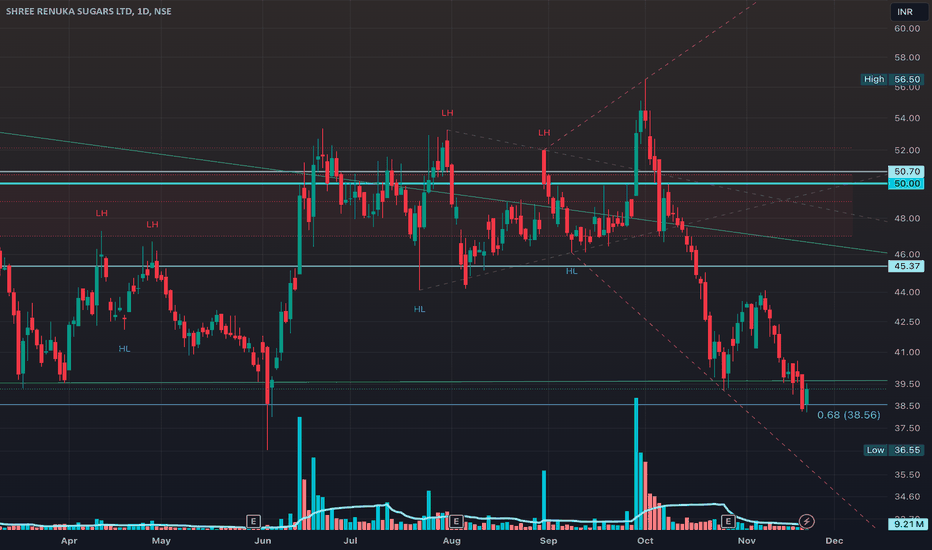Select the LH annotation just before September
This screenshot has height=550, width=932.
click(x=544, y=133)
